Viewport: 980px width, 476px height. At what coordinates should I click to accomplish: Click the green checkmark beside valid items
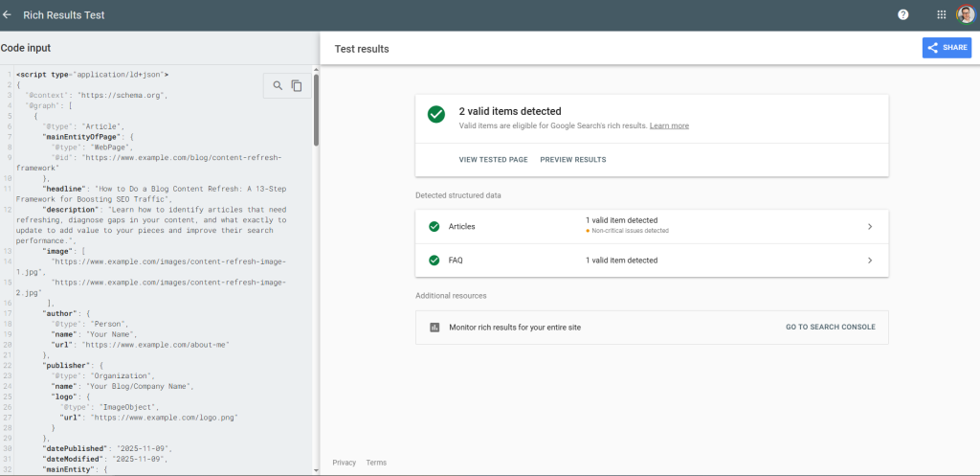click(436, 115)
